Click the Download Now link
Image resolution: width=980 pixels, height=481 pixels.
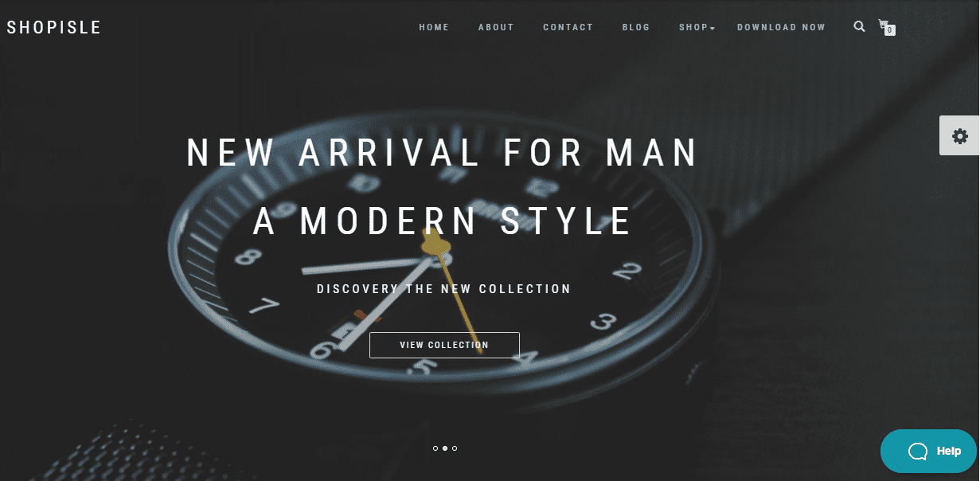coord(781,27)
